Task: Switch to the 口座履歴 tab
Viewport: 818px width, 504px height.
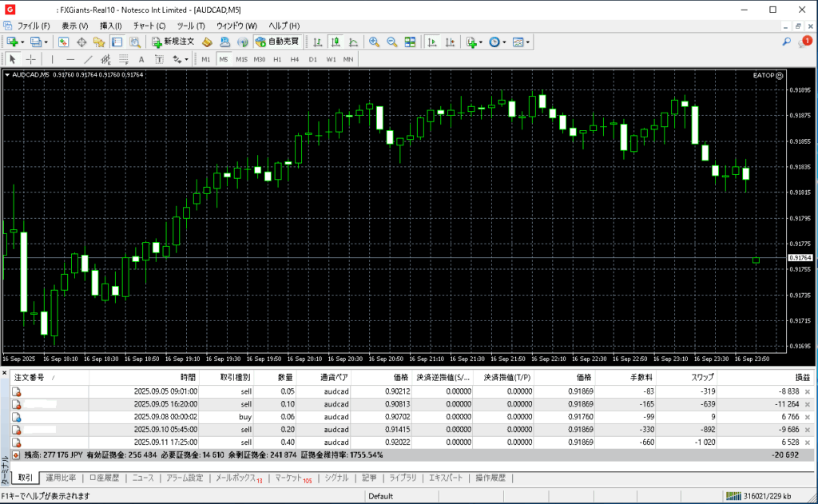Action: pyautogui.click(x=104, y=478)
